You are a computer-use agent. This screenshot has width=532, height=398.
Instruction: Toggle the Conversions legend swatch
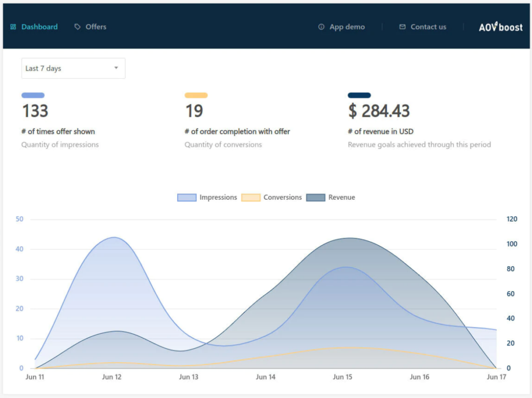point(251,197)
